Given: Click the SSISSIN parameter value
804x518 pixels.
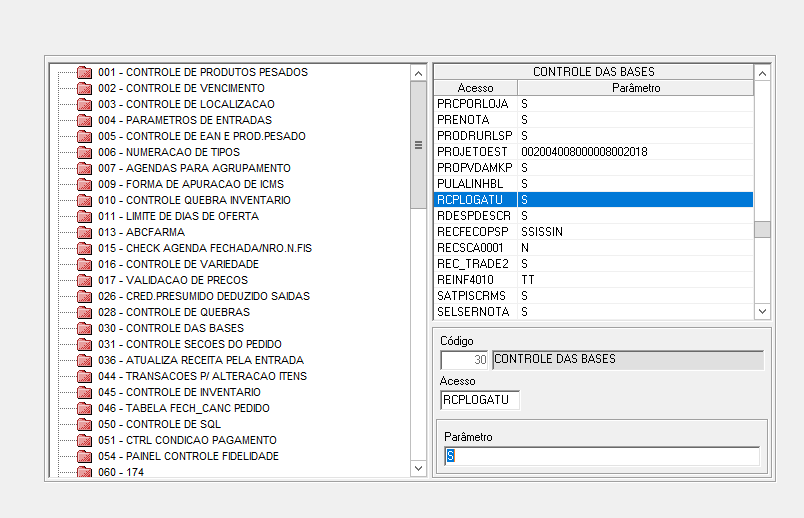Looking at the screenshot, I should click(x=542, y=232).
